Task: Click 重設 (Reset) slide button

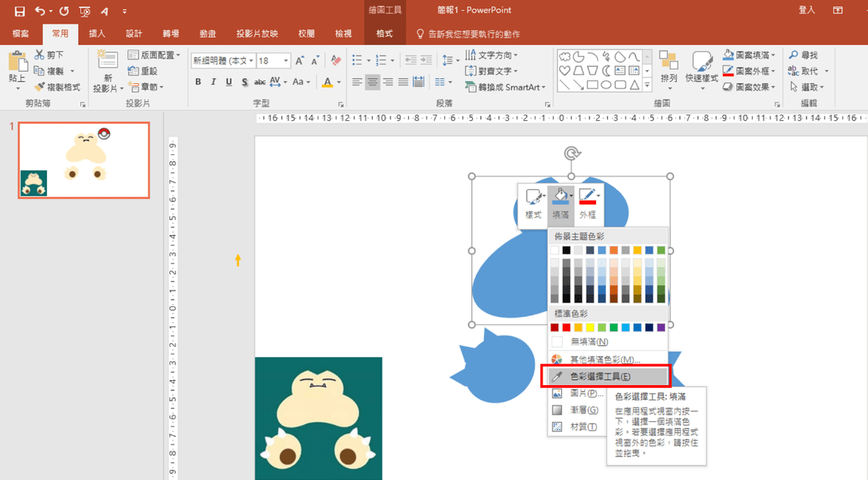Action: [x=142, y=71]
